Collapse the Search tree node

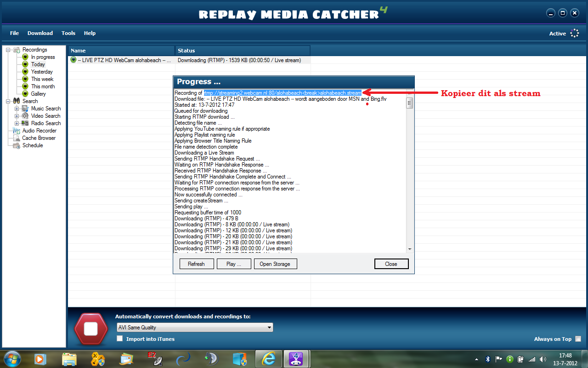(x=8, y=101)
